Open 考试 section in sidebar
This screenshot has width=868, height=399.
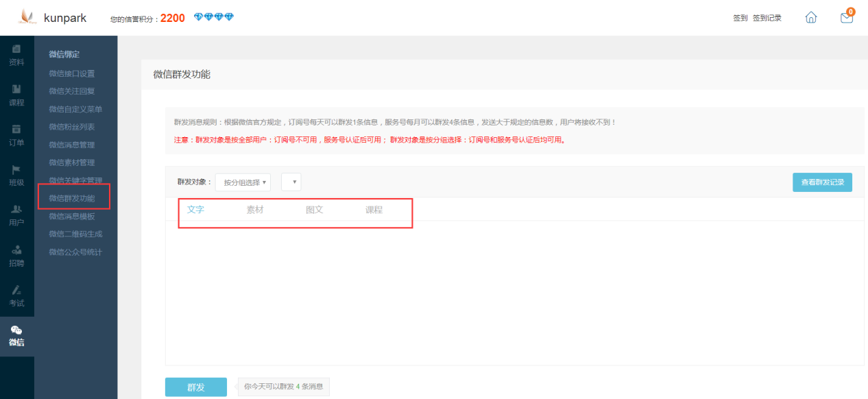coord(16,296)
